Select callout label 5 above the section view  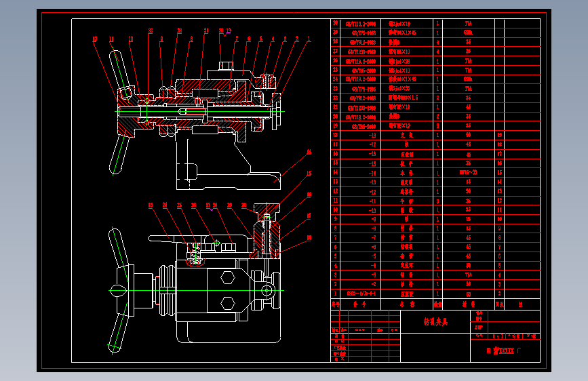point(261,39)
